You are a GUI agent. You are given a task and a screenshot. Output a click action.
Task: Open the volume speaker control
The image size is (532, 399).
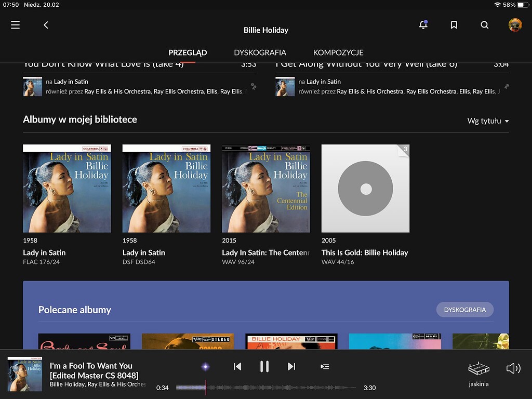pos(513,368)
